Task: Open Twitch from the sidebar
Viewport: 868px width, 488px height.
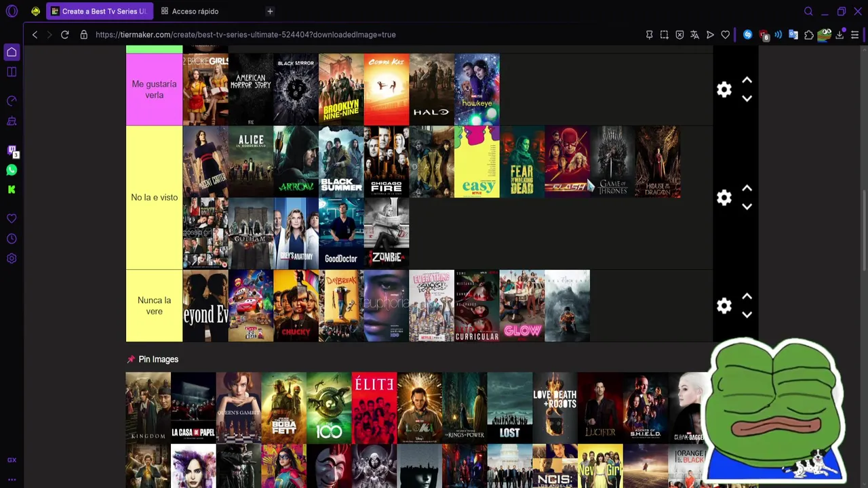Action: click(x=12, y=150)
